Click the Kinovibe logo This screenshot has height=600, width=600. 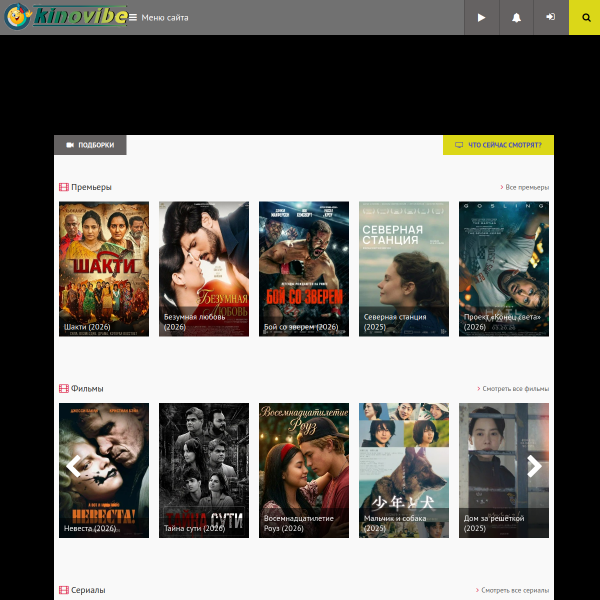pos(66,17)
